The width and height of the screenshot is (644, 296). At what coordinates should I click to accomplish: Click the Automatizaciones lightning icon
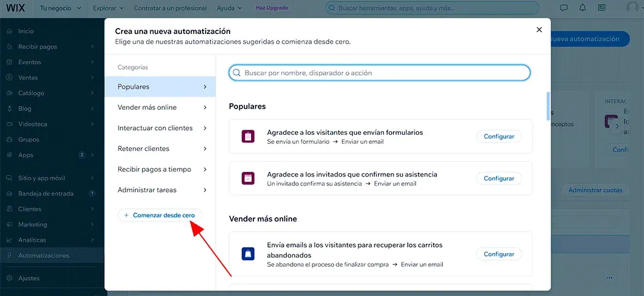pyautogui.click(x=10, y=255)
